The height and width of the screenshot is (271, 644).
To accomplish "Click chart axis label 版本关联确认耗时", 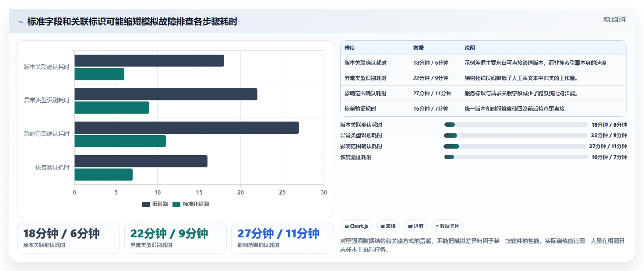I will 47,67.
